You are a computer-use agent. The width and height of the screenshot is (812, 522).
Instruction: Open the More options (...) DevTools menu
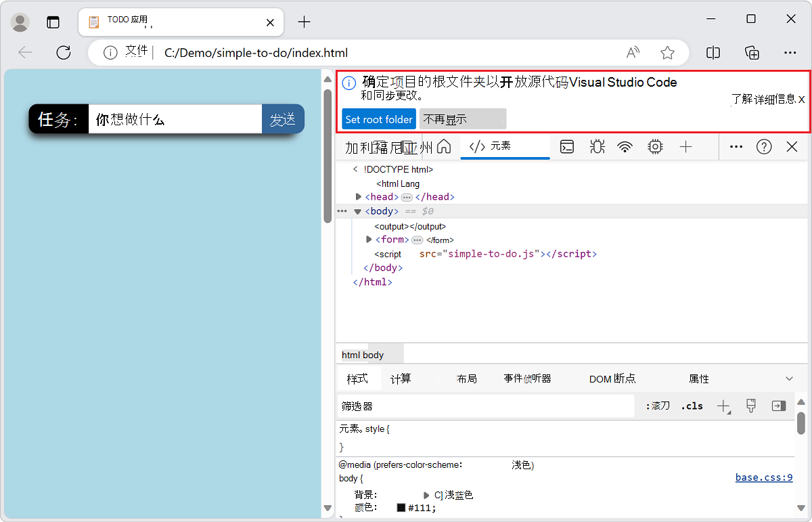coord(736,146)
